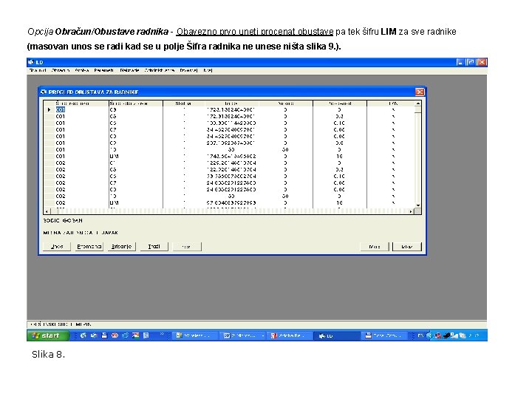Minimize the LD main window
Screen dimensions: 532x399
coord(460,62)
